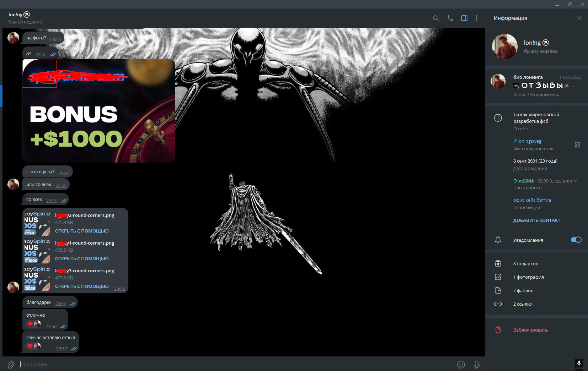Click ОТКРЫТЬ С ПОМОЩЬЮ for y2-round-corners.png
This screenshot has width=588, height=371.
[82, 231]
